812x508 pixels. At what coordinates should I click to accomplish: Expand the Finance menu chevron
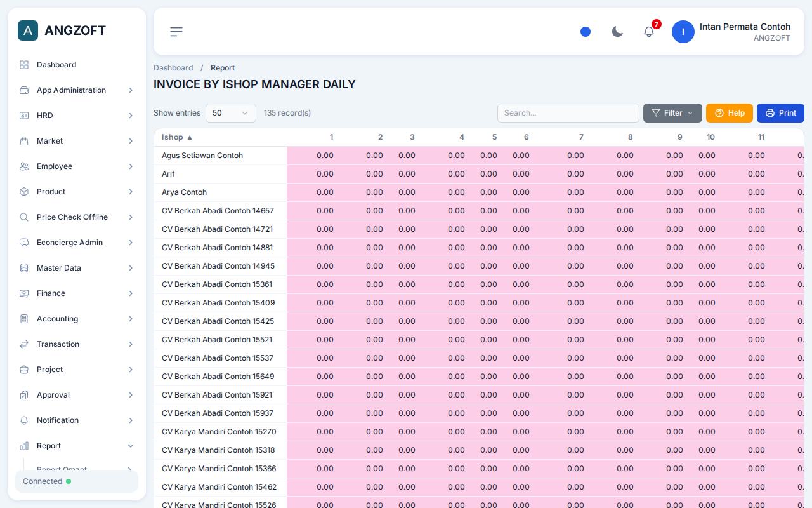click(131, 293)
